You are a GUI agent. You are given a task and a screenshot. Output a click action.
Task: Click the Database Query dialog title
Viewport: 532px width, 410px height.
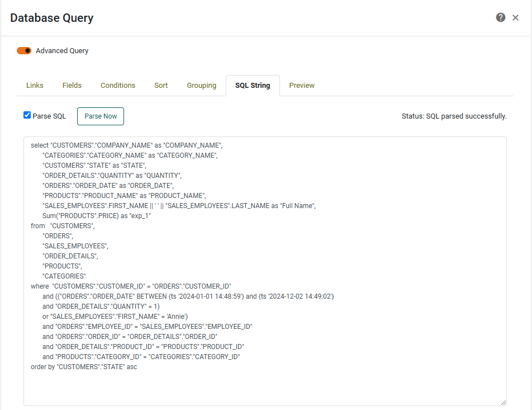click(51, 17)
